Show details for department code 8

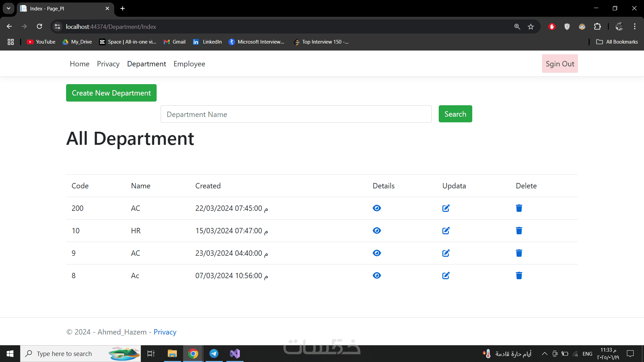pos(377,276)
